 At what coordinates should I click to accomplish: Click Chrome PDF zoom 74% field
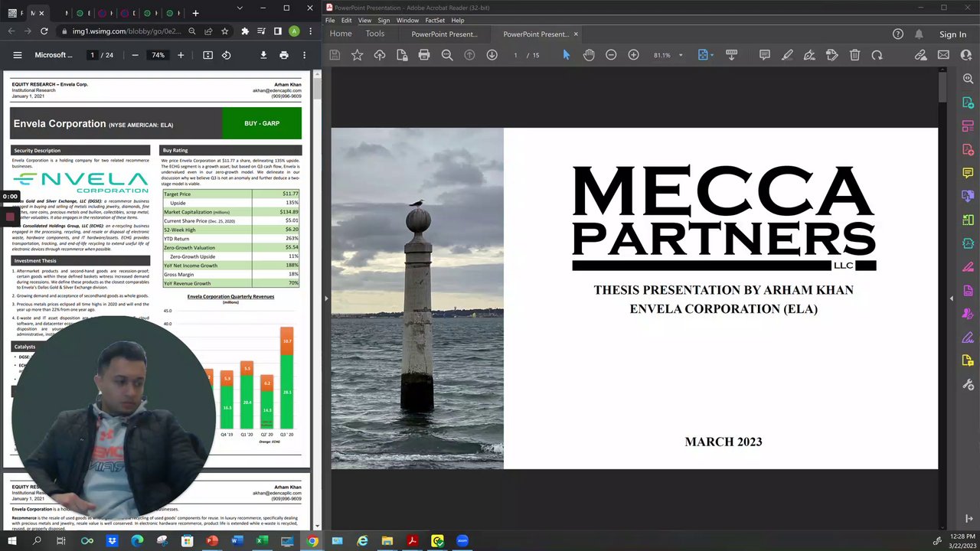click(x=158, y=55)
